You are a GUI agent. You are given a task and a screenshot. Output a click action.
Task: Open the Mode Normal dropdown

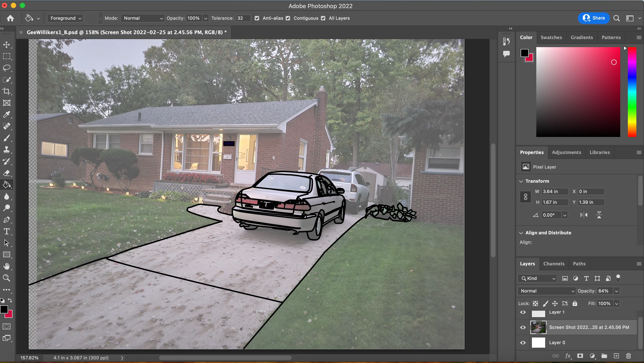(143, 18)
